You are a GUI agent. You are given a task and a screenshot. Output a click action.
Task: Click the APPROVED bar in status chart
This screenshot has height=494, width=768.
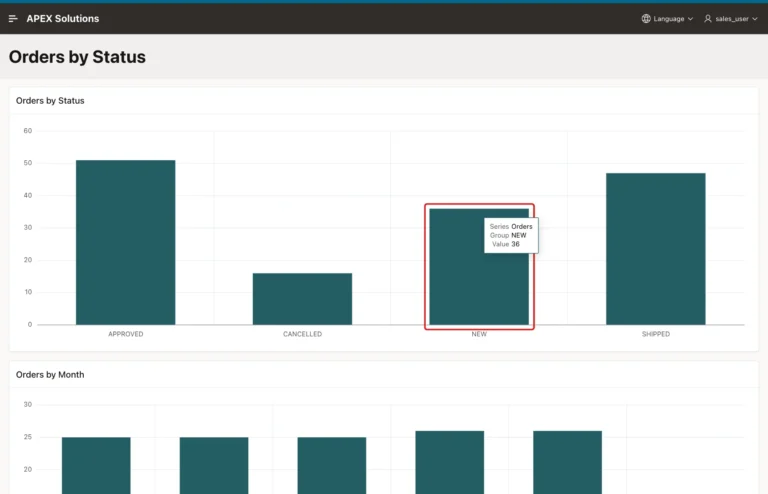point(125,242)
